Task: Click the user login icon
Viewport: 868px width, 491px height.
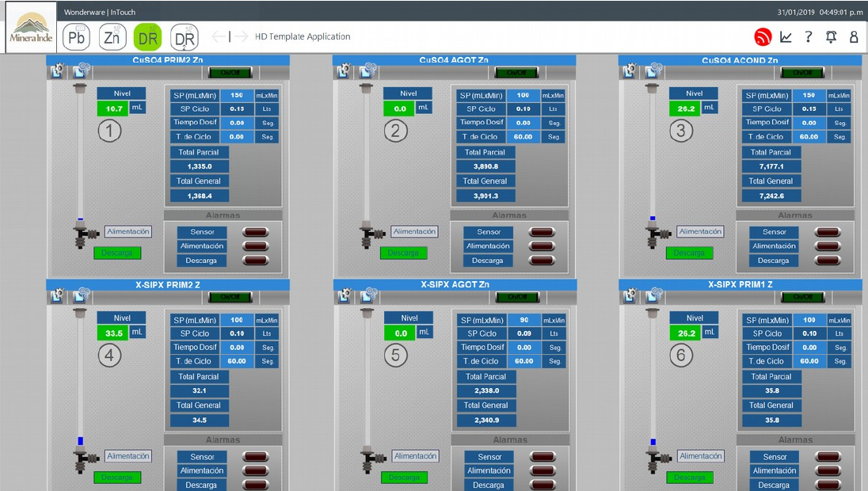Action: click(854, 37)
